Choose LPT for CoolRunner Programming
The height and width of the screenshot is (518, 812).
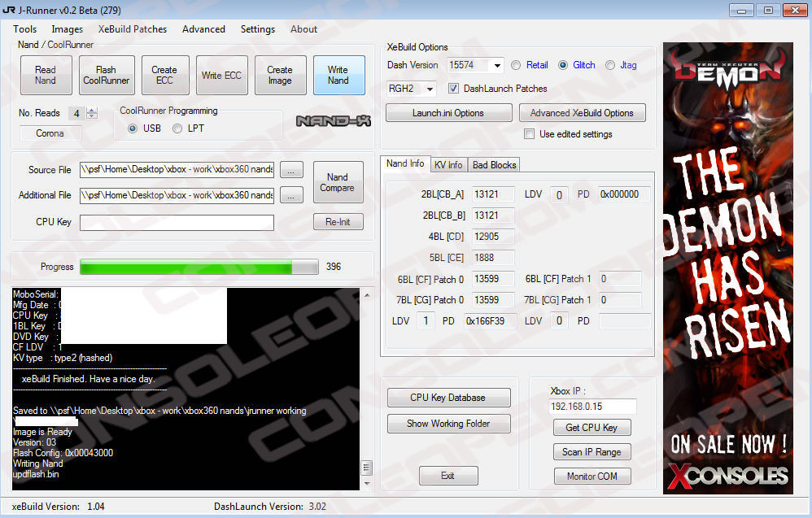pyautogui.click(x=177, y=128)
